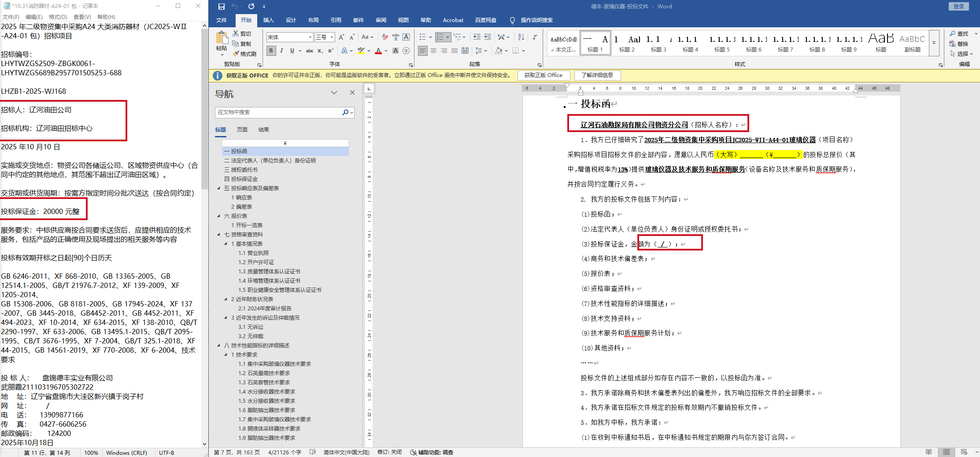Screen dimensions: 980x457
Task: Click the navigation document search box
Action: coord(278,113)
